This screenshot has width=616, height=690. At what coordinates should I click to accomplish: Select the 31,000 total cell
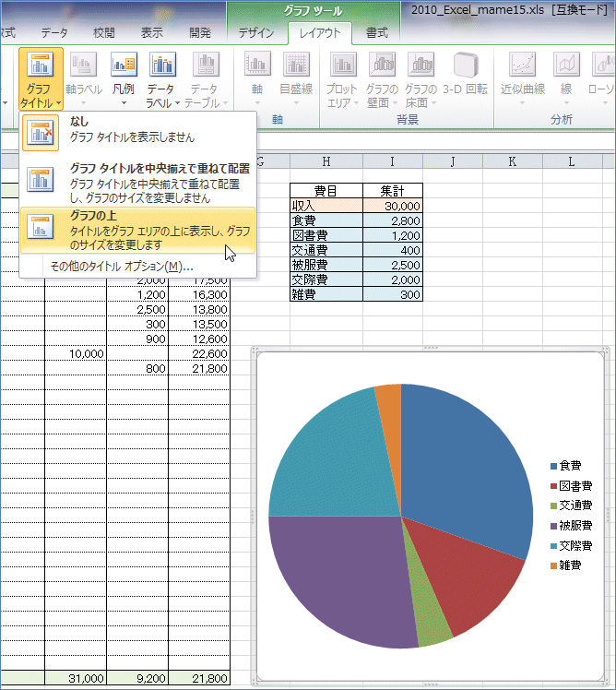[76, 678]
